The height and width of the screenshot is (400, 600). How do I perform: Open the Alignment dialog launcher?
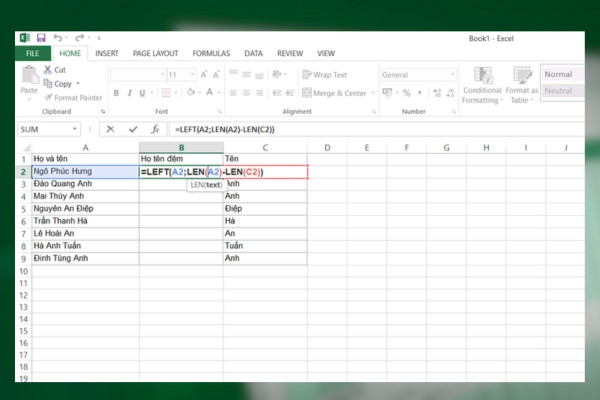tap(374, 111)
